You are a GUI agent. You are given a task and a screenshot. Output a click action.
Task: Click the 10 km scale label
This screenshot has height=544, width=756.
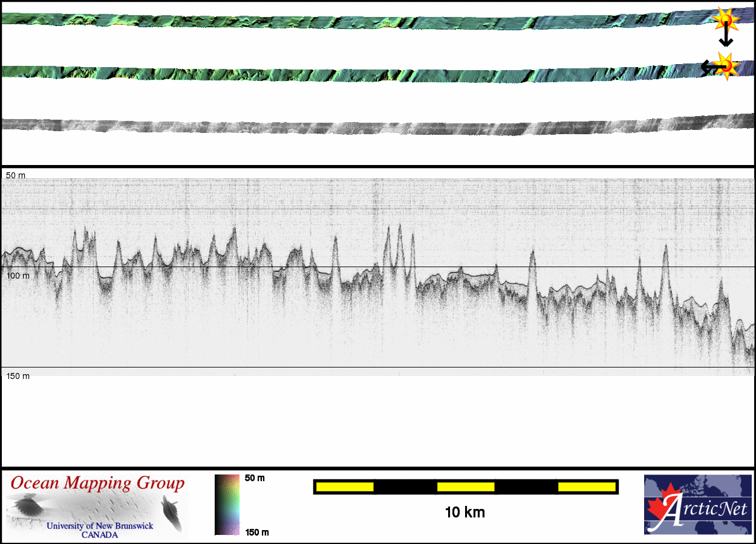tap(464, 513)
